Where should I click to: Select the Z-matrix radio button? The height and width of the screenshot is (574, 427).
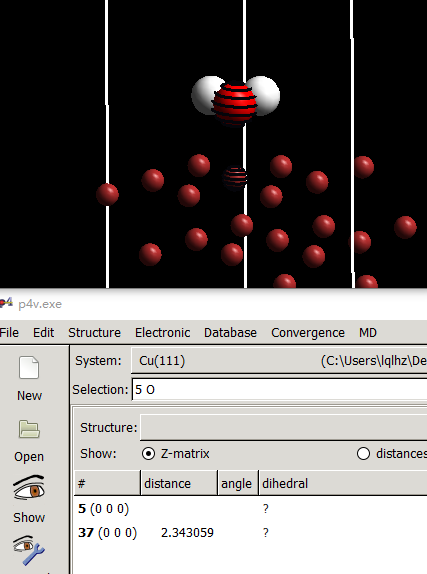(148, 454)
